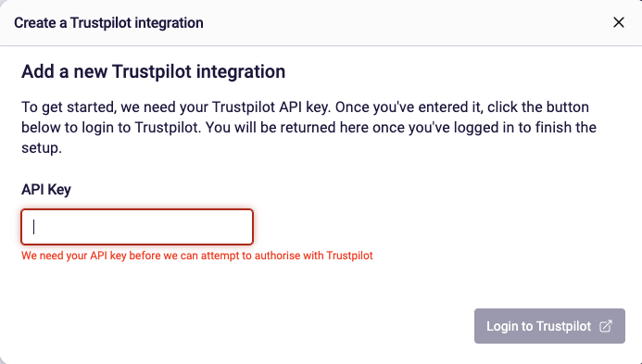Click the blinking text caret inside API Key box

pos(34,227)
